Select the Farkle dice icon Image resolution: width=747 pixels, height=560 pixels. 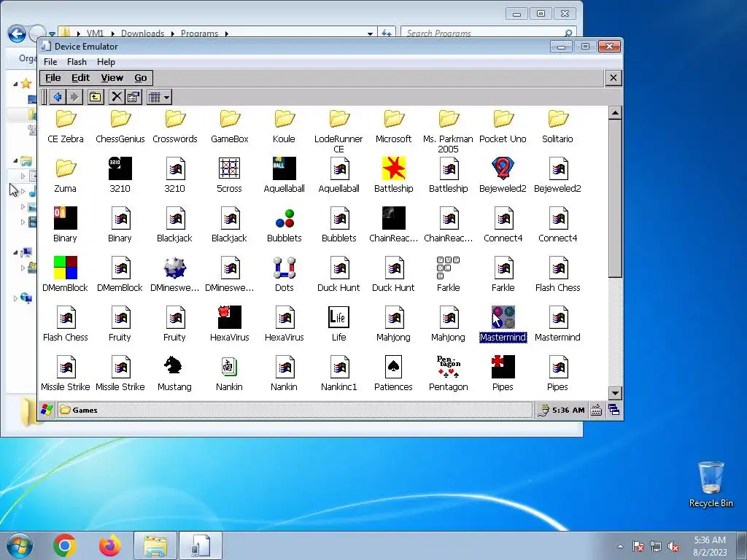(449, 268)
